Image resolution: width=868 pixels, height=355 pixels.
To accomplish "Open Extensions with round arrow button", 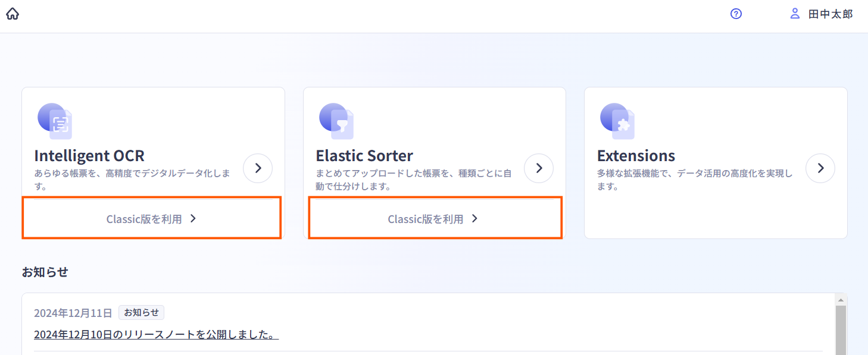I will 820,168.
